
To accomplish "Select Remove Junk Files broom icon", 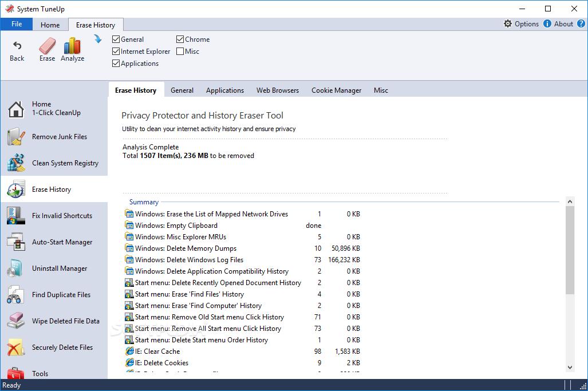I will coord(16,136).
